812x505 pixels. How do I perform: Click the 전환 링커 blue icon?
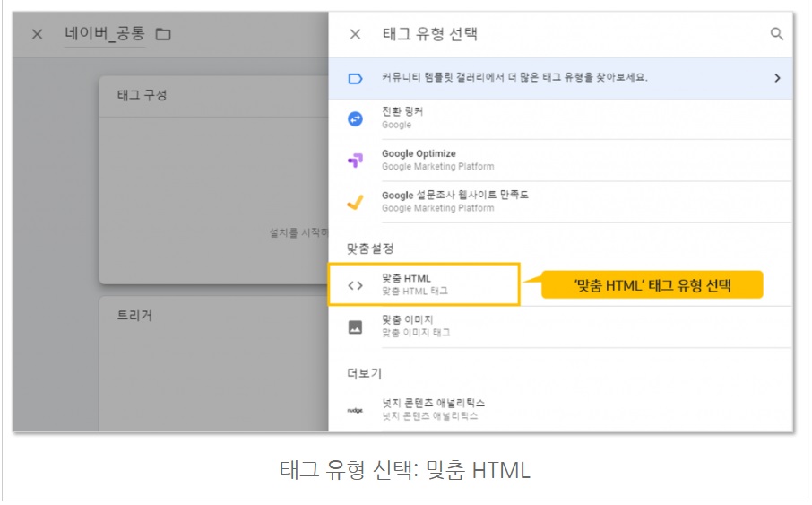pos(355,118)
